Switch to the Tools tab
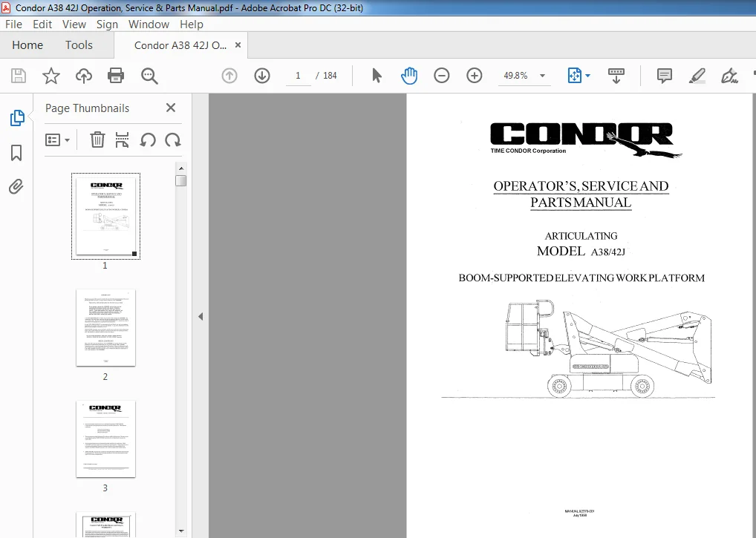Viewport: 756px width, 538px height. [79, 45]
